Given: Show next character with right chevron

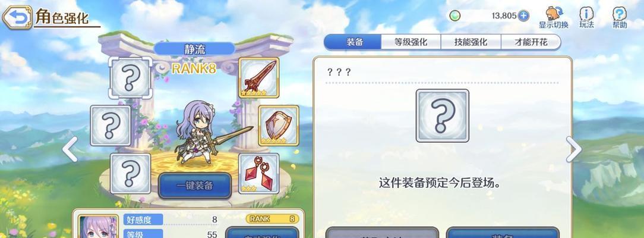Looking at the screenshot, I should pos(574,149).
